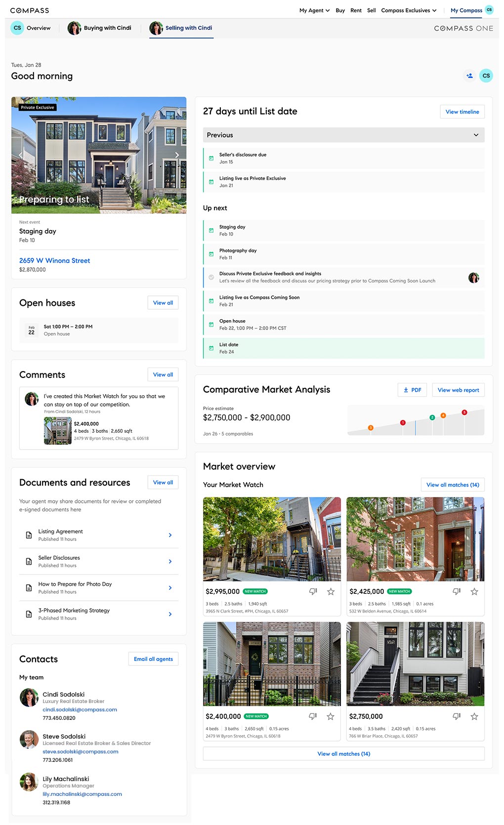
Task: Switch to Buying with Cindi tab
Action: coord(100,28)
